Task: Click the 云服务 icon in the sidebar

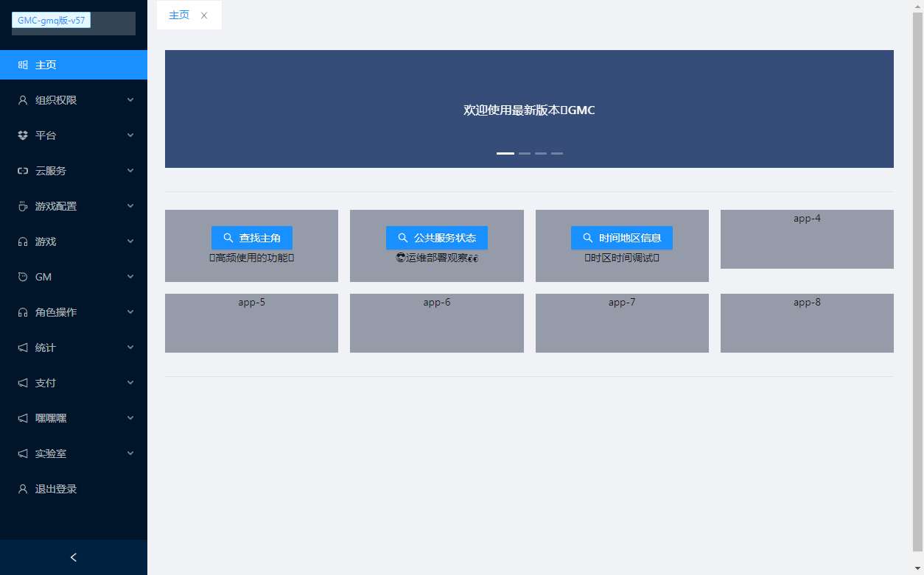Action: (x=22, y=170)
